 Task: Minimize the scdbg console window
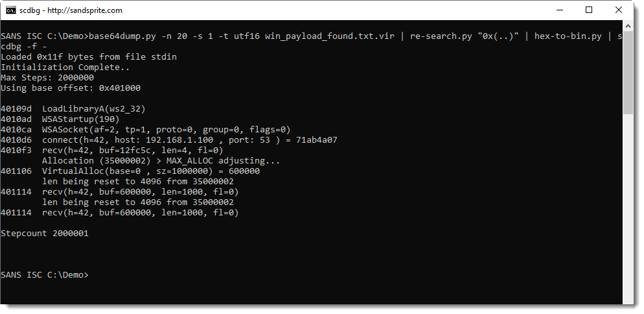pos(559,10)
